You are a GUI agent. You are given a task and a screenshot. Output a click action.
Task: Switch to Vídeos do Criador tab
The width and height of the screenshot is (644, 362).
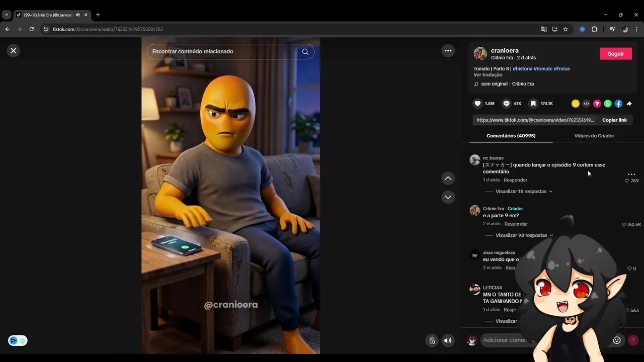coord(594,136)
